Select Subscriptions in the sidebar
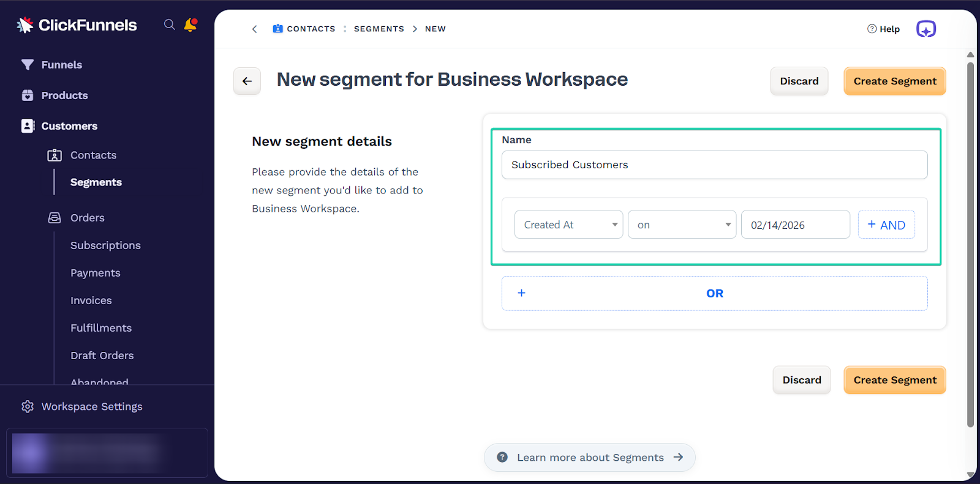 [x=105, y=245]
